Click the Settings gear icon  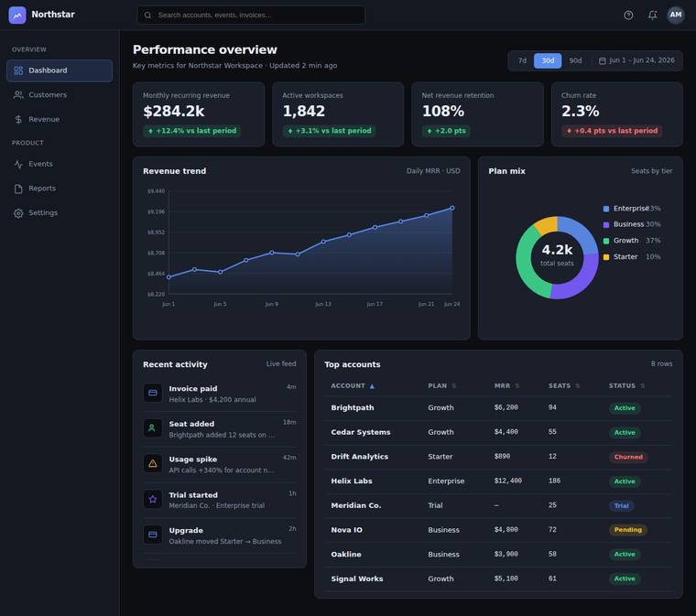point(18,213)
